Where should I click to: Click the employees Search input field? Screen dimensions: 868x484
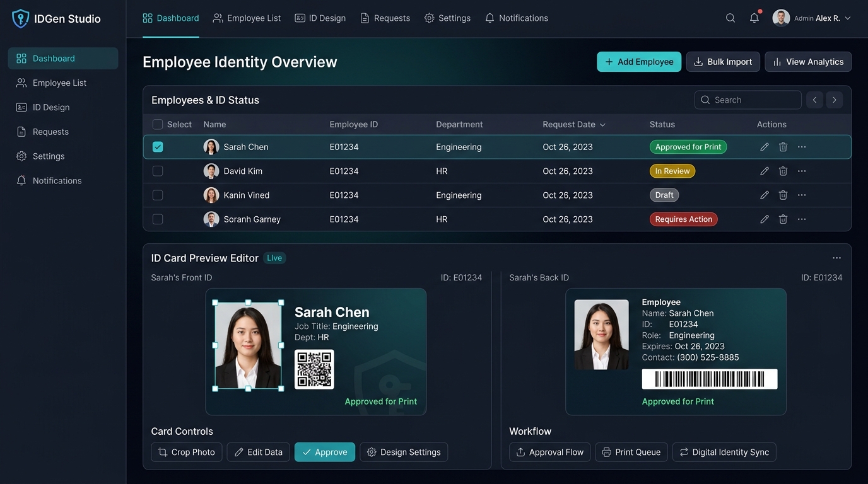tap(748, 100)
